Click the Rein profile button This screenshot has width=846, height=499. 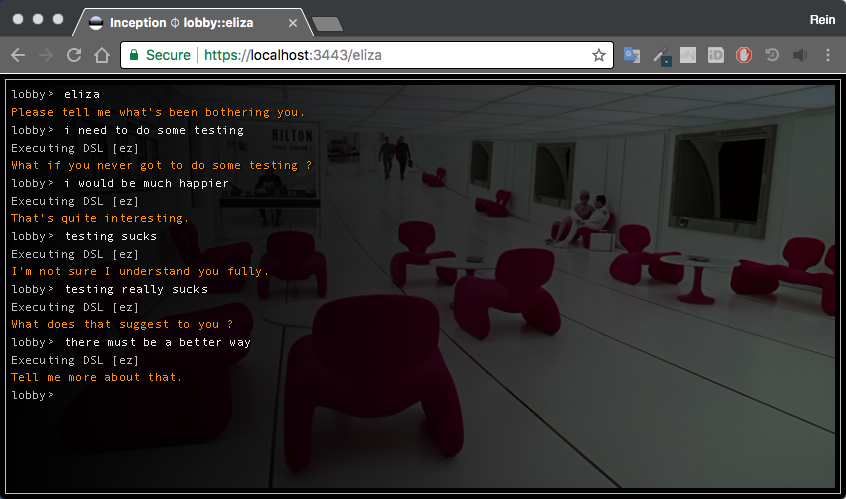(822, 20)
